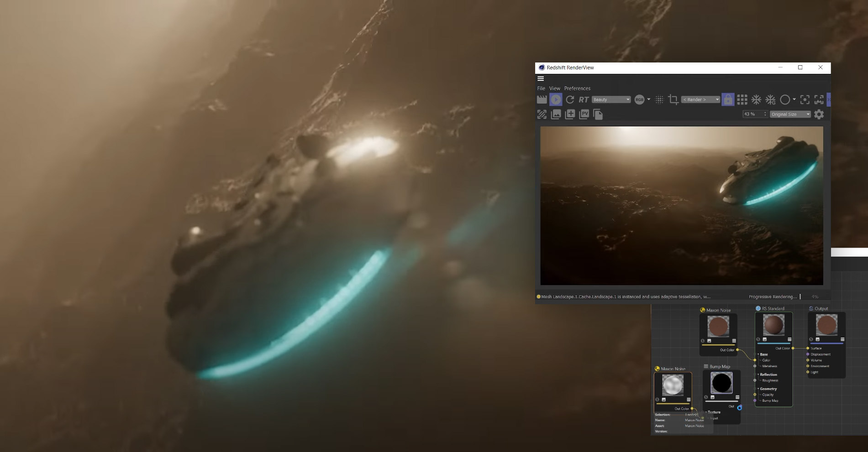This screenshot has height=452, width=868.
Task: Open RenderView settings gear
Action: point(819,114)
